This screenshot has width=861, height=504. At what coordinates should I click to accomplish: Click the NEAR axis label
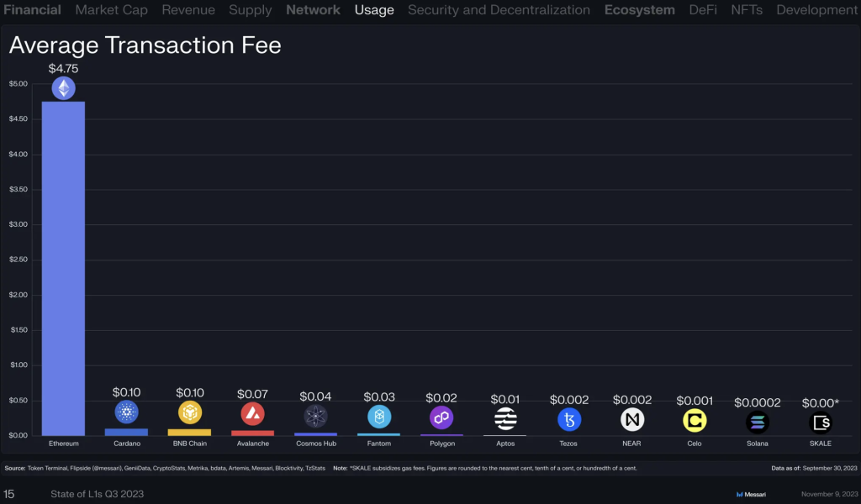(631, 444)
